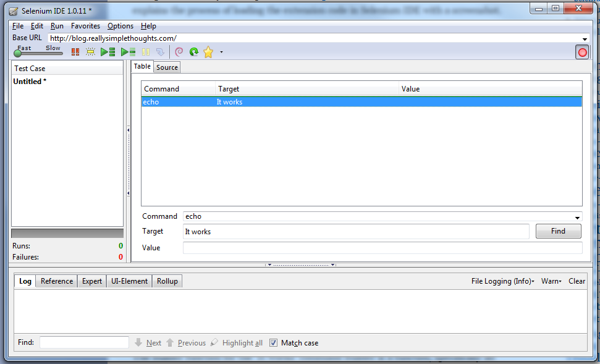This screenshot has height=364, width=600.
Task: Switch to the Rollup tab
Action: pyautogui.click(x=167, y=281)
